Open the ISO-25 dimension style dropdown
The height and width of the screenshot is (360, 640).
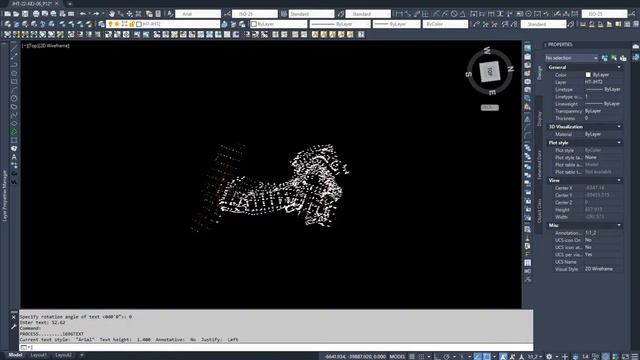pyautogui.click(x=255, y=14)
